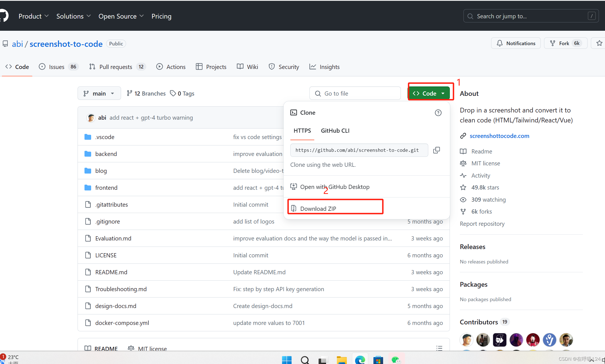Open the .vscode folder
Screen dimensions: 605x364
coord(105,137)
